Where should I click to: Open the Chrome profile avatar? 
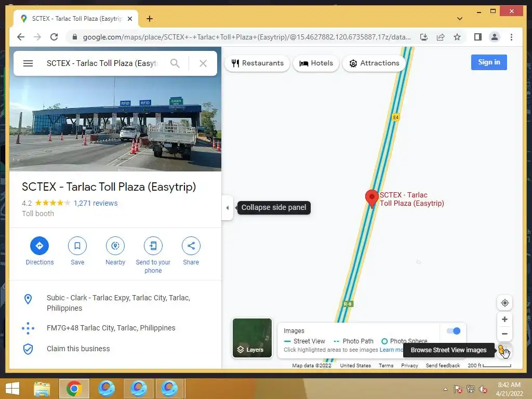tap(495, 37)
